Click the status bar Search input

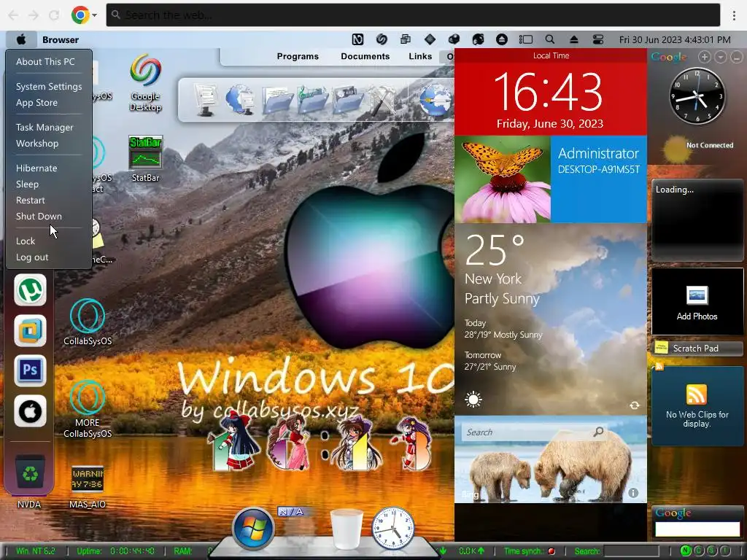coord(631,551)
